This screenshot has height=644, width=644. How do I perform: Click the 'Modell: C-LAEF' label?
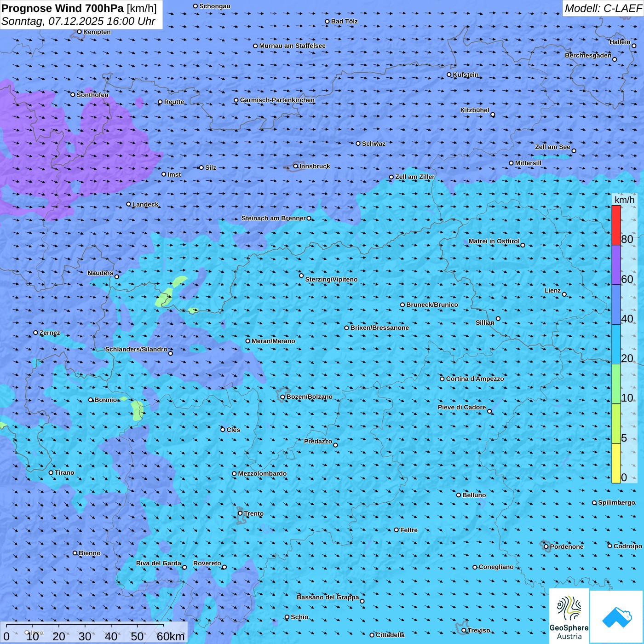coord(603,8)
